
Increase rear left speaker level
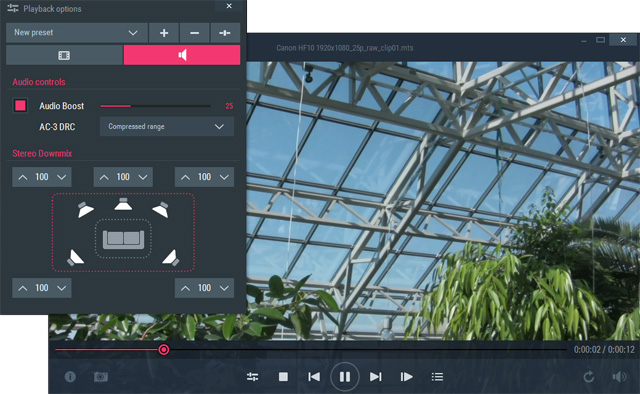(x=23, y=288)
